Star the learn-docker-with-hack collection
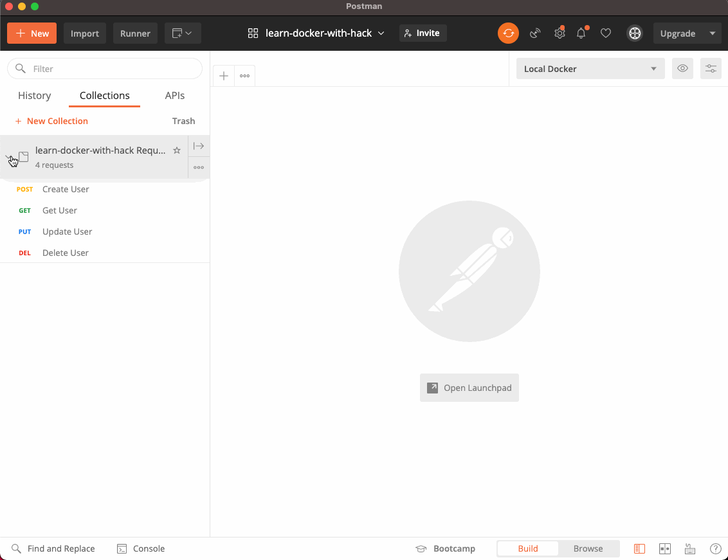Image resolution: width=728 pixels, height=560 pixels. point(177,150)
